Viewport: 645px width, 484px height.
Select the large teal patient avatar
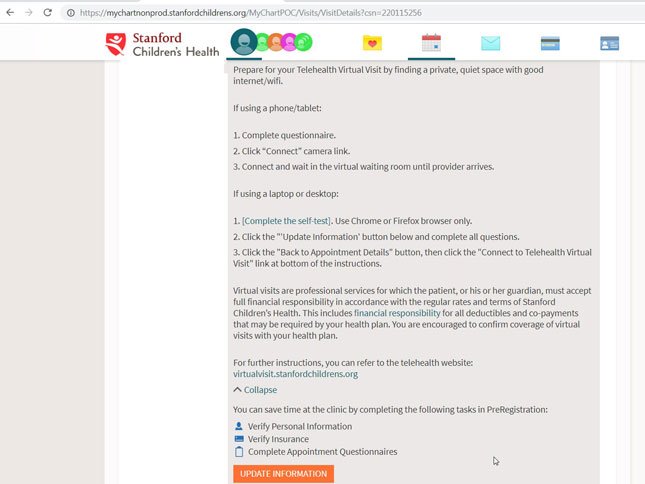click(x=244, y=42)
